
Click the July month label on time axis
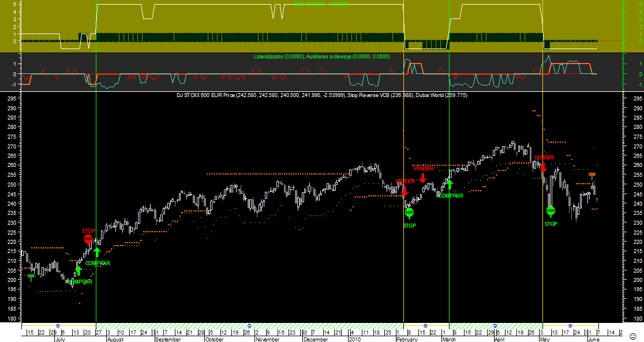pos(59,340)
